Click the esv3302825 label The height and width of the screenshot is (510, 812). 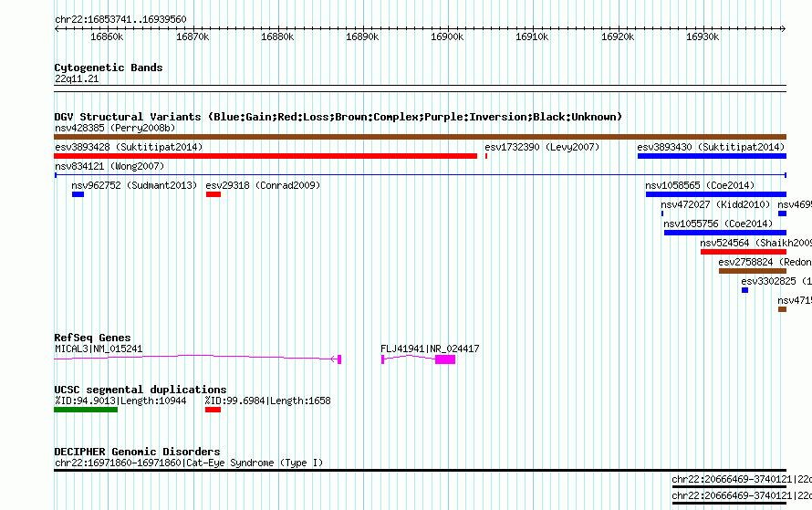[x=776, y=281]
